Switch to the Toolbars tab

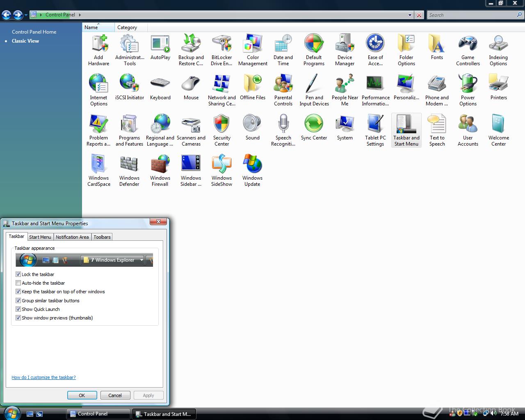point(102,237)
